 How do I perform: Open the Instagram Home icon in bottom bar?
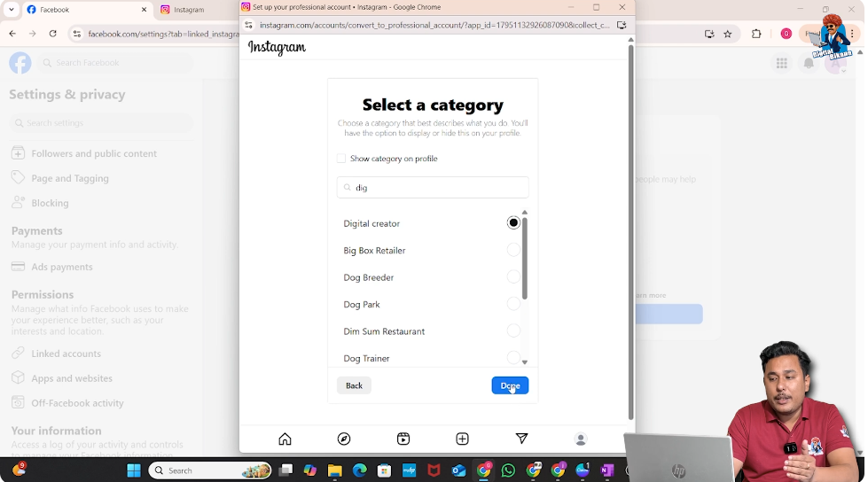pos(285,439)
